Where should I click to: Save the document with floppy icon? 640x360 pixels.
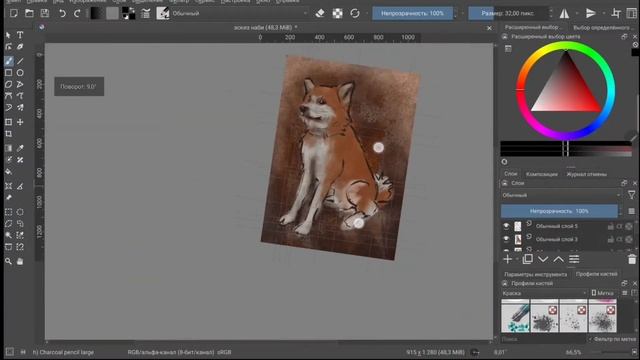tap(44, 13)
